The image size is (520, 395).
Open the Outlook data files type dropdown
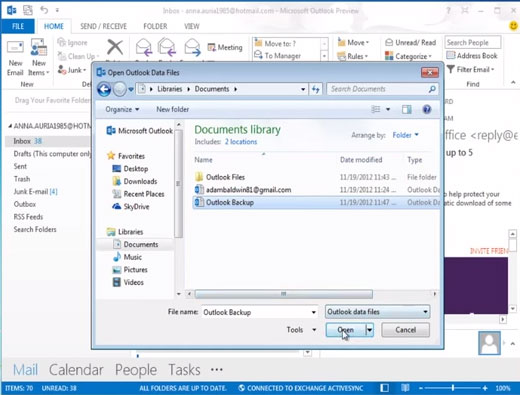coord(377,312)
